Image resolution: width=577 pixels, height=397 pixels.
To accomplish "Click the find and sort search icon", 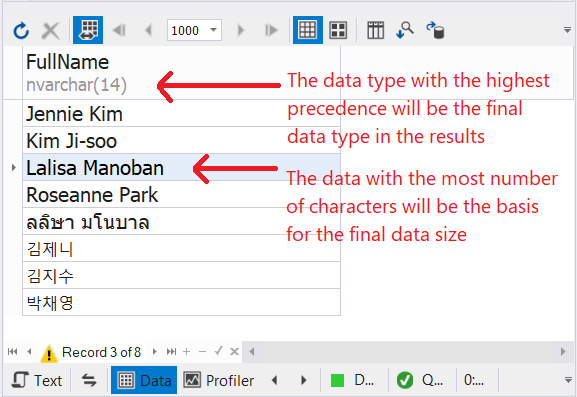I will click(405, 30).
